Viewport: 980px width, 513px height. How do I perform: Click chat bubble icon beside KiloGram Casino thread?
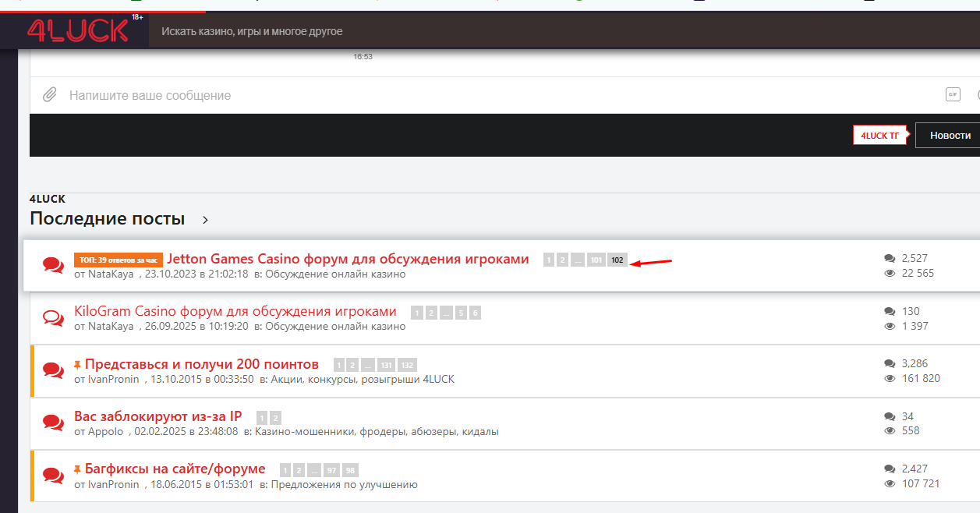[x=53, y=318]
